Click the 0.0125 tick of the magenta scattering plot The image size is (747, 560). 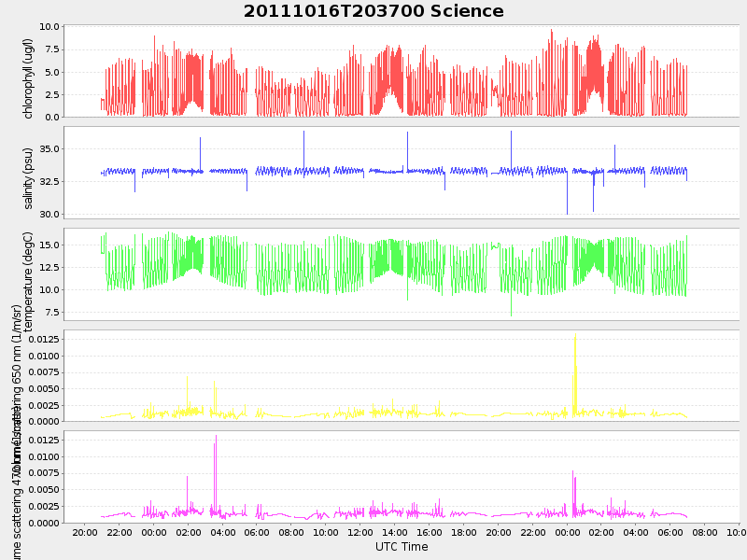tap(44, 440)
